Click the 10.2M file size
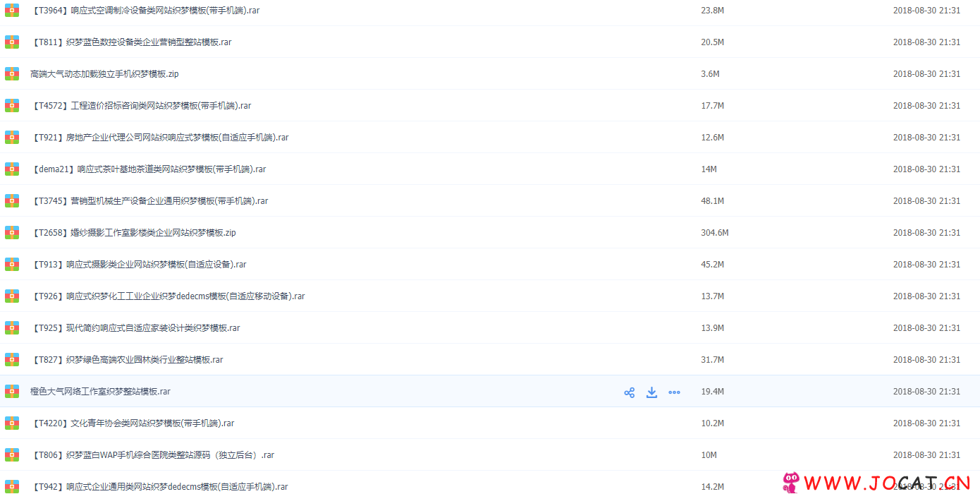 point(713,423)
